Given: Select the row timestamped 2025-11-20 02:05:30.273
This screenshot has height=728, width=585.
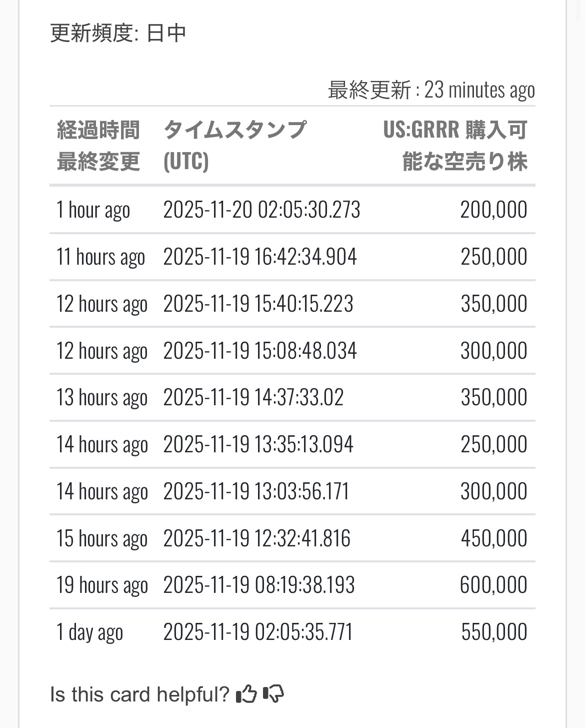Looking at the screenshot, I should [x=292, y=210].
